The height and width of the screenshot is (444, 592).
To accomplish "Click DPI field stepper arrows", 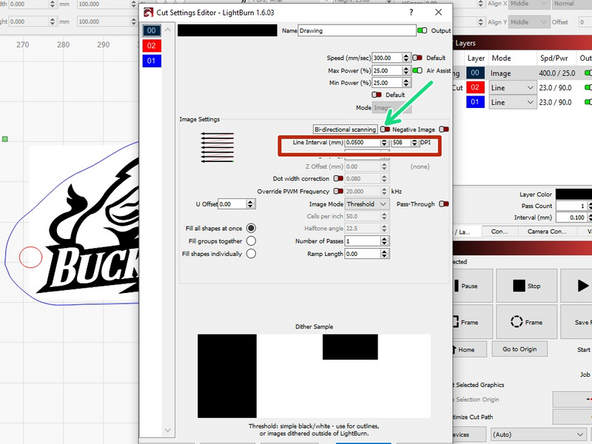I will [414, 143].
